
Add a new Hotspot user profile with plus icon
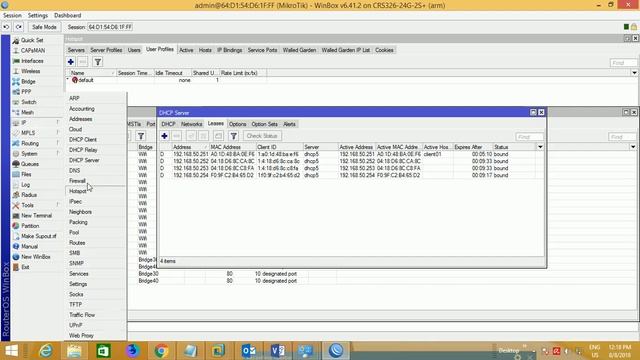(x=71, y=62)
